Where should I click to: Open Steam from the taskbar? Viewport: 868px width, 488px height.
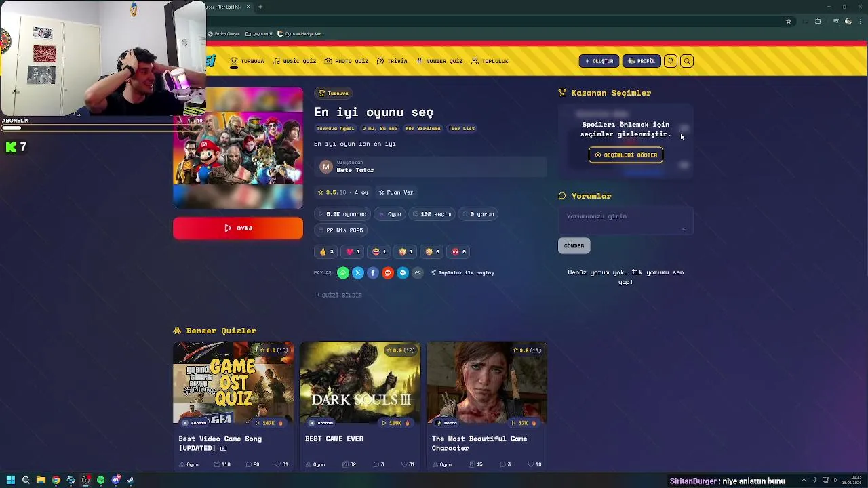(130, 480)
